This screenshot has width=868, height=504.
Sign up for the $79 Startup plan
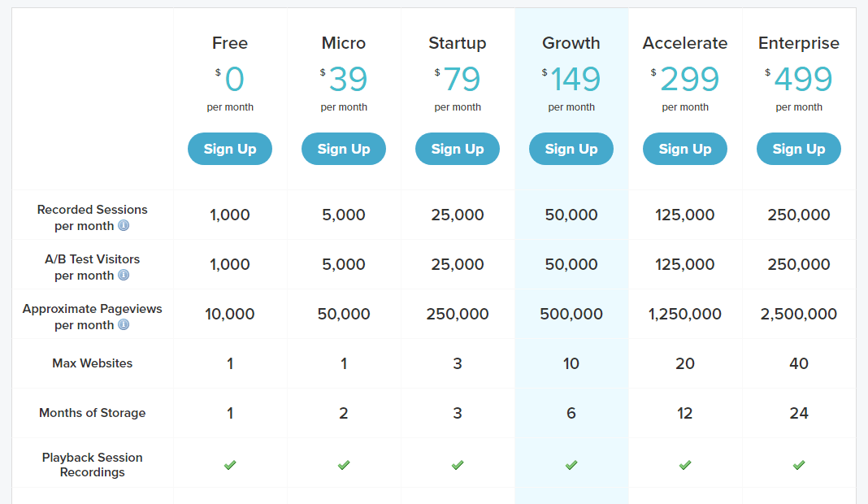(x=458, y=149)
